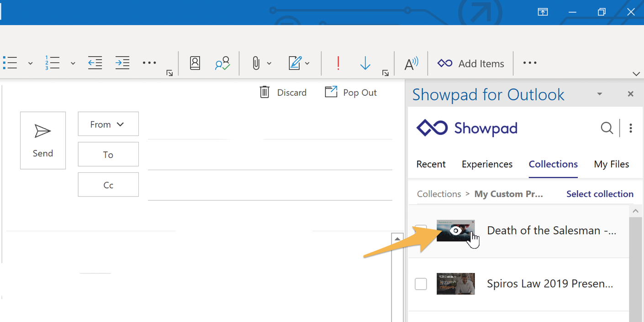Screen dimensions: 644x322
Task: Insert a signature using the pen icon
Action: 295,63
